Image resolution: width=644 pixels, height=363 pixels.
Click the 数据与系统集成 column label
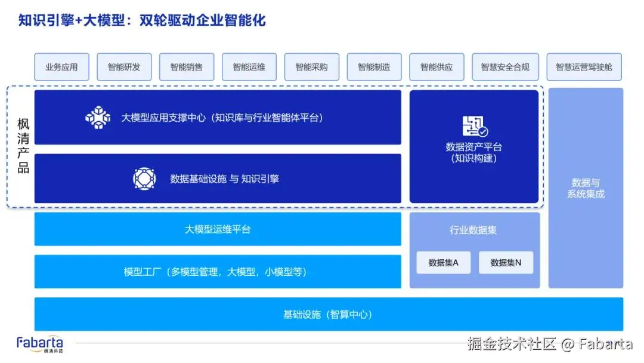[x=586, y=188]
